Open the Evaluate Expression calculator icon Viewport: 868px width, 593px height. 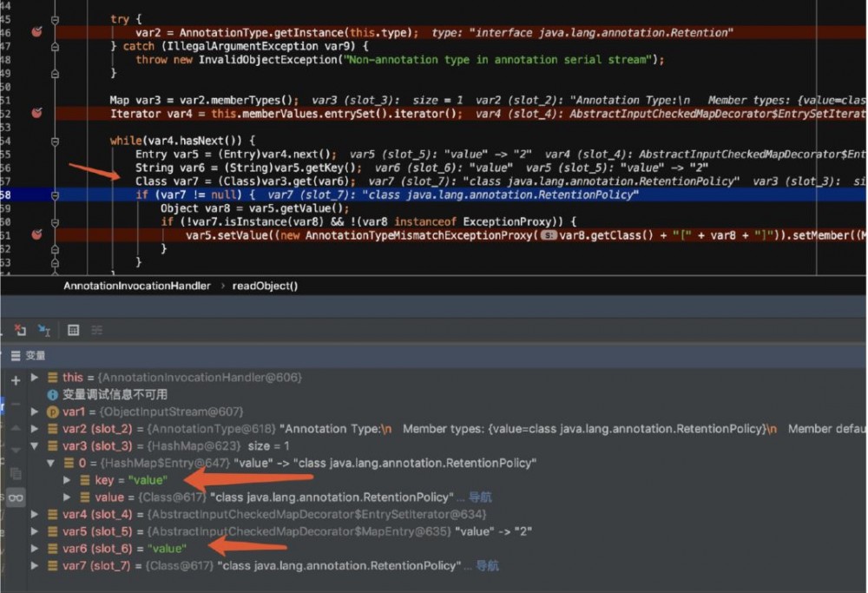click(73, 331)
